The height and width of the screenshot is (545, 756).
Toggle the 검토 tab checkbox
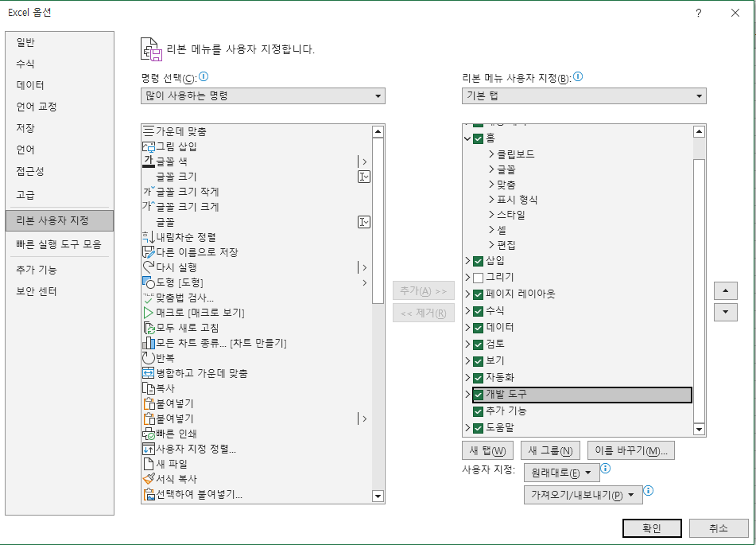point(479,345)
